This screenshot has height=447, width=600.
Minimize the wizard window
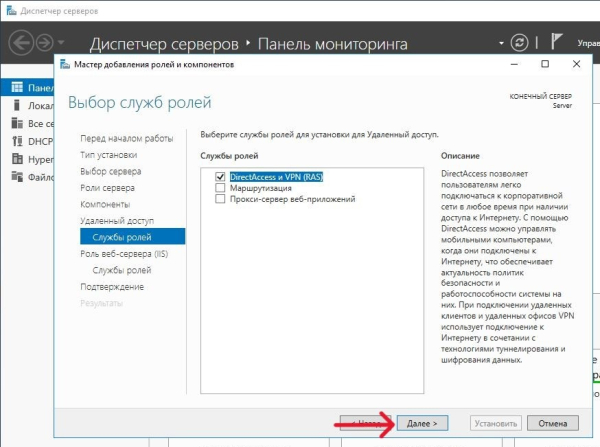pos(514,64)
